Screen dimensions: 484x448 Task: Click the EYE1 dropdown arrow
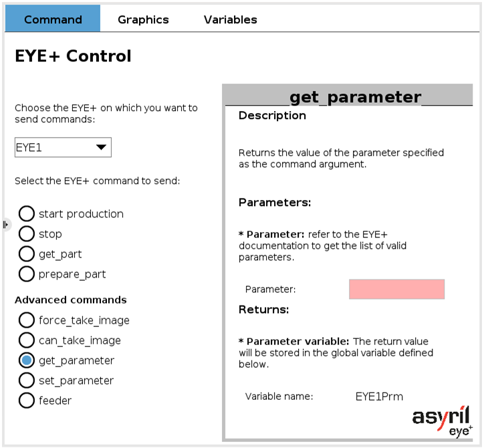pos(101,147)
